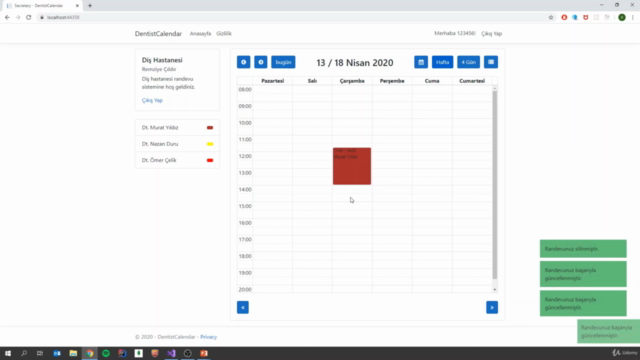Viewport: 640px width, 360px height.
Task: Select Dt. Ömer Çelik in doctor list
Action: tap(177, 160)
